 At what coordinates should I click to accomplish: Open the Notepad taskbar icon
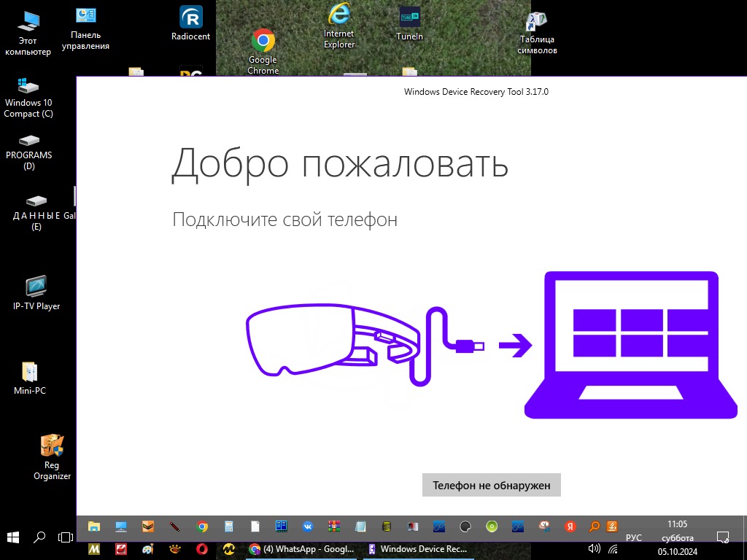[360, 526]
